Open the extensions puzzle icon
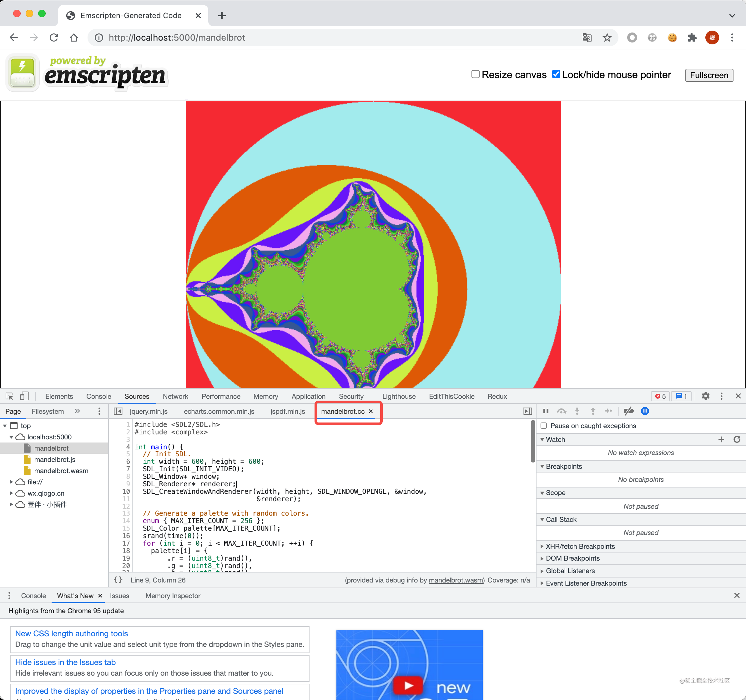 692,37
